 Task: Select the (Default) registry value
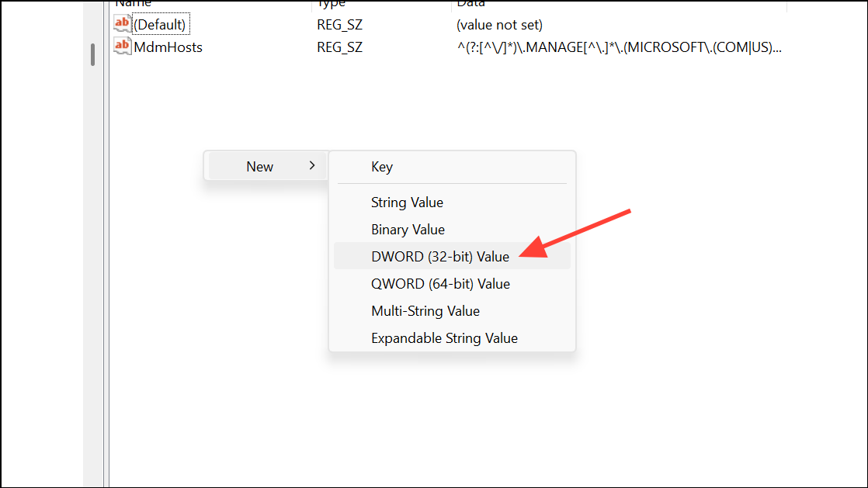(161, 23)
